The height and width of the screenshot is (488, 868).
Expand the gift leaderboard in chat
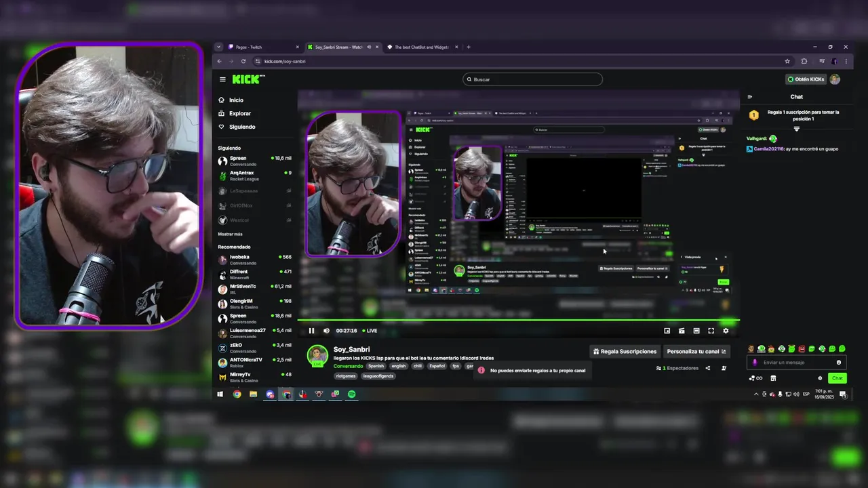coord(797,129)
